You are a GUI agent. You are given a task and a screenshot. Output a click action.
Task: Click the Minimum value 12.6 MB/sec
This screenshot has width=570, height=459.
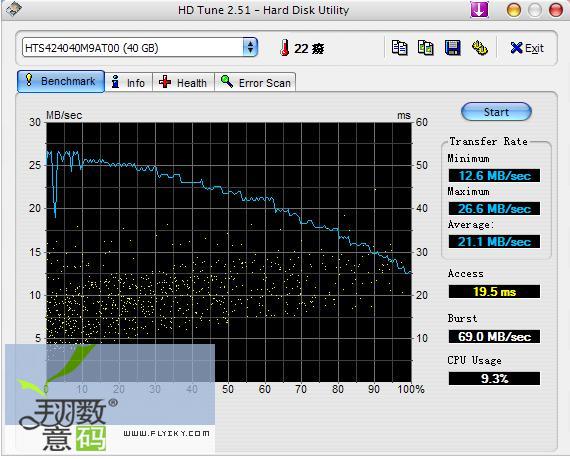(x=494, y=176)
